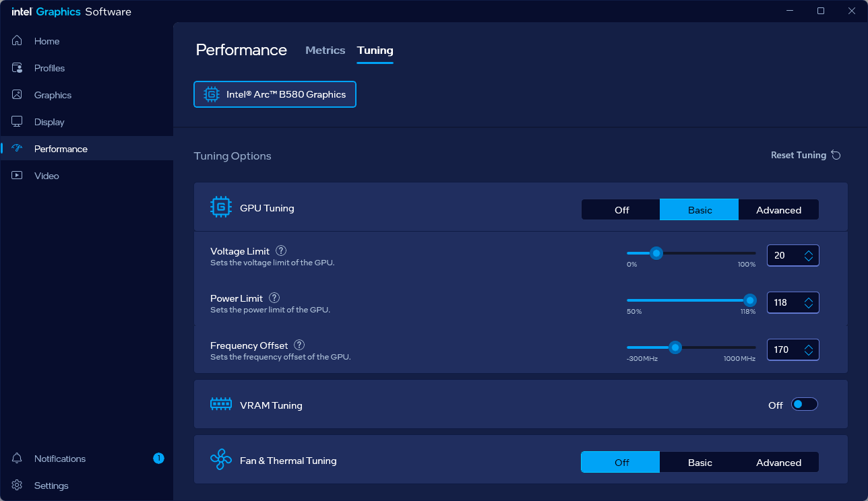Screen dimensions: 868x501
Task: Open Settings from the sidebar
Action: [86, 486]
